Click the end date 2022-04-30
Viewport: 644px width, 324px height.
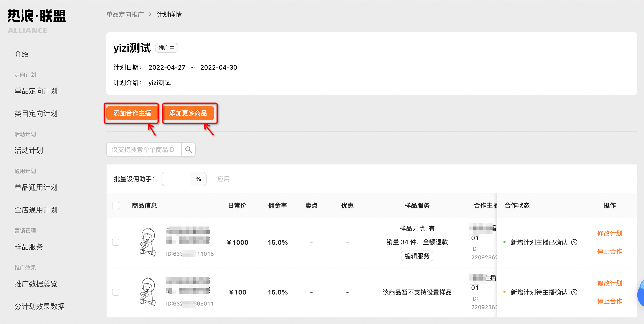point(219,67)
